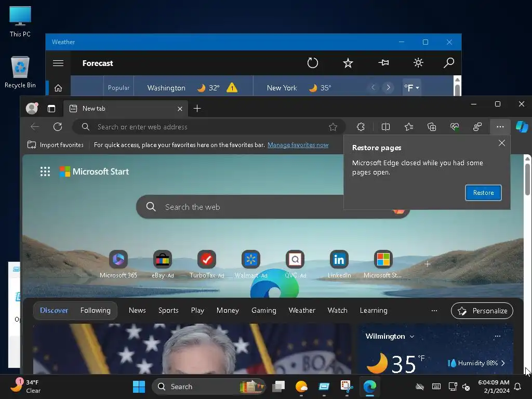Open Edge Settings and more menu
Image resolution: width=532 pixels, height=399 pixels.
(x=500, y=127)
